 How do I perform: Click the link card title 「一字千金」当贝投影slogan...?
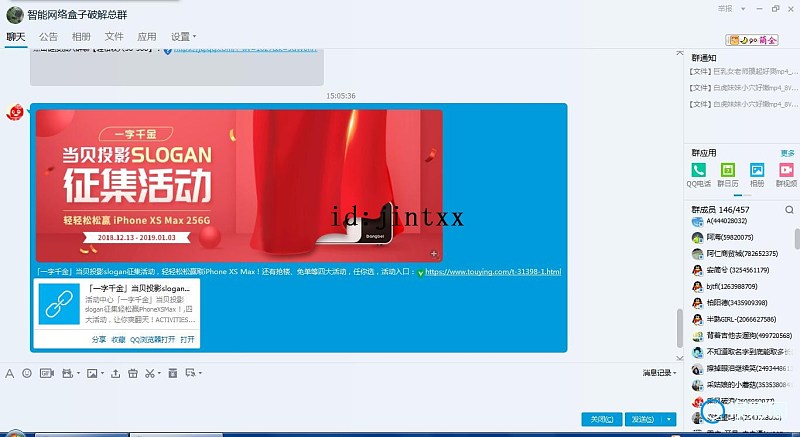[x=139, y=289]
